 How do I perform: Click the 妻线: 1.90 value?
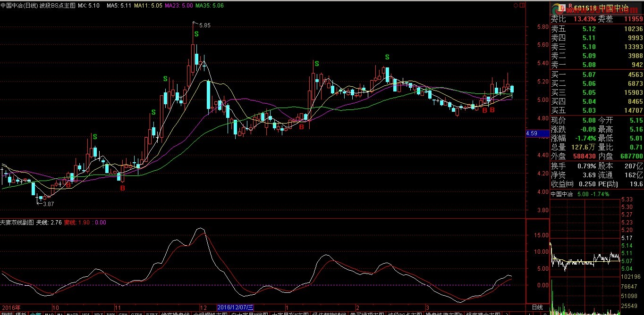(x=77, y=223)
